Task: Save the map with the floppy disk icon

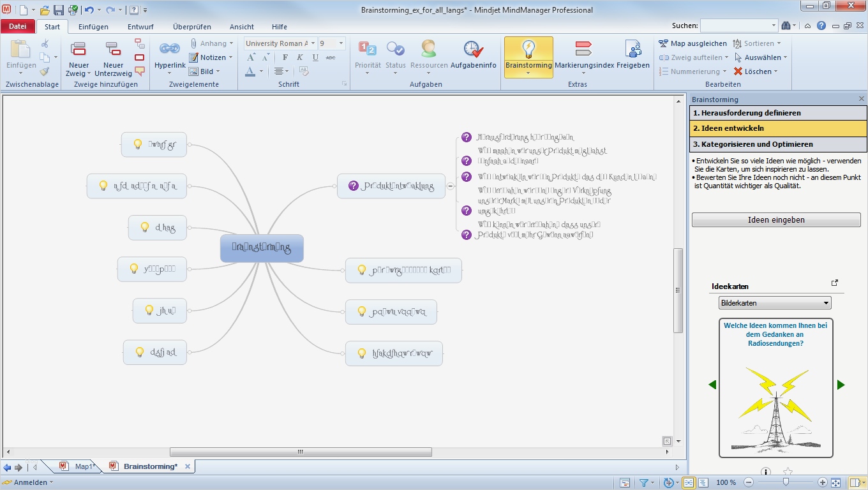Action: pyautogui.click(x=59, y=10)
